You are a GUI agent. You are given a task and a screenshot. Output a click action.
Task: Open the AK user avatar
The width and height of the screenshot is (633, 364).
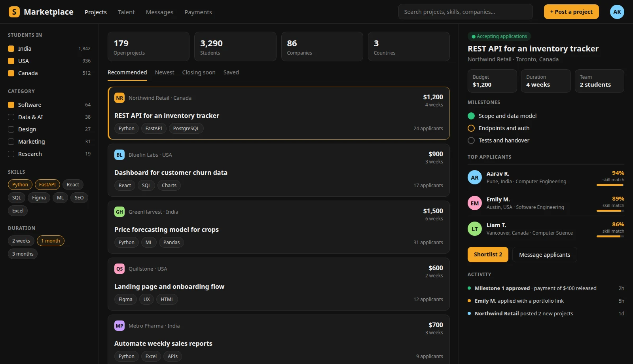pos(617,12)
